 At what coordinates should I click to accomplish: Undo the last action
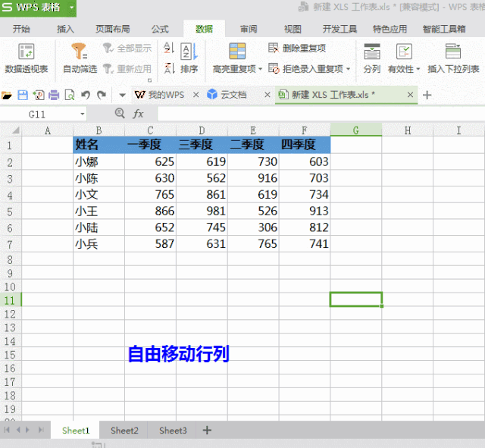tap(86, 95)
